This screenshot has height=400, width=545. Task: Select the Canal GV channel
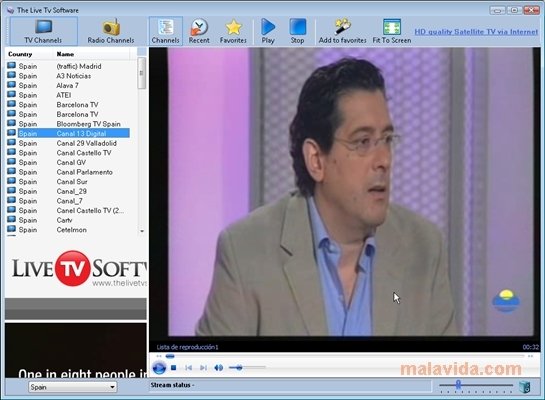[74, 162]
